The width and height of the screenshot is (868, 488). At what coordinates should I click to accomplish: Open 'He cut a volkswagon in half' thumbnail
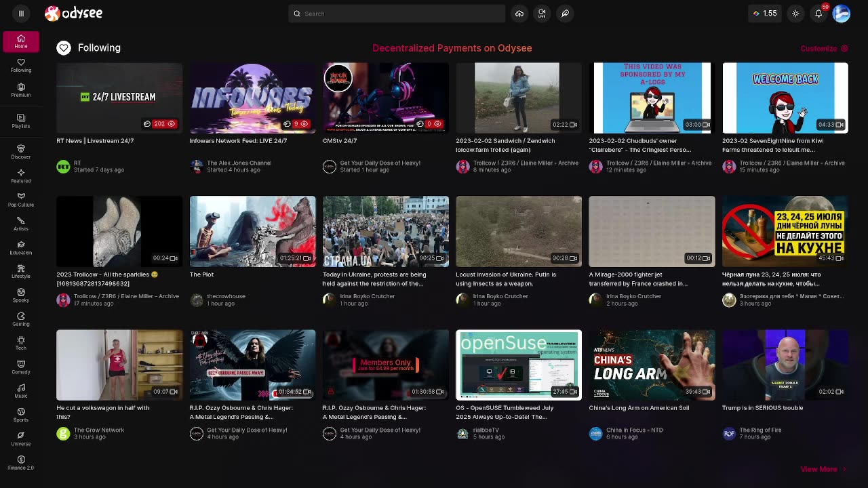(119, 365)
